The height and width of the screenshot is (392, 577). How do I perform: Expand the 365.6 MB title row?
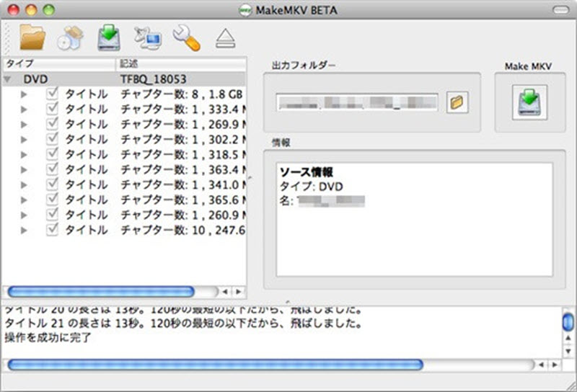tap(24, 200)
